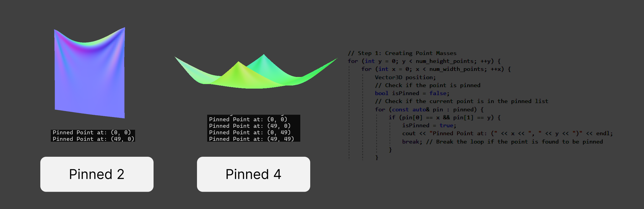Viewport: 644px width, 209px height.
Task: Click the cout "Pinned Point at" code line
Action: [x=507, y=133]
